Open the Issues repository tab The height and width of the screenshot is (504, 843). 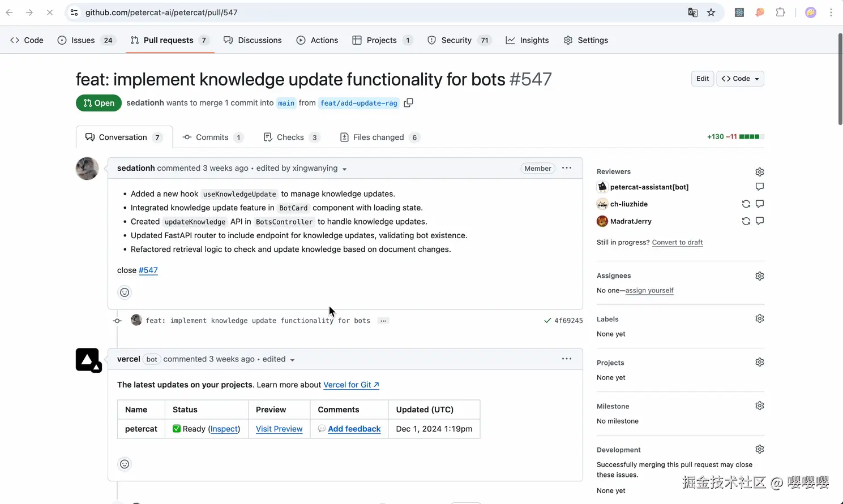(x=86, y=40)
